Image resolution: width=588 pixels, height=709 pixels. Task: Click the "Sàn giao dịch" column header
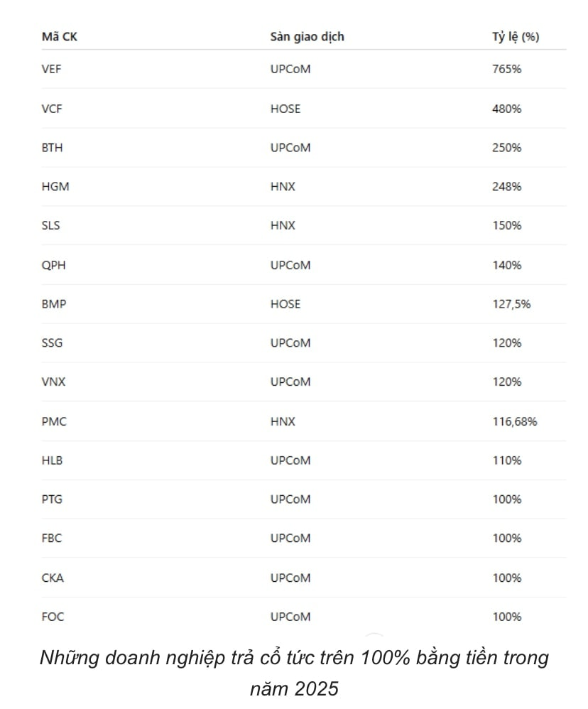[x=307, y=37]
